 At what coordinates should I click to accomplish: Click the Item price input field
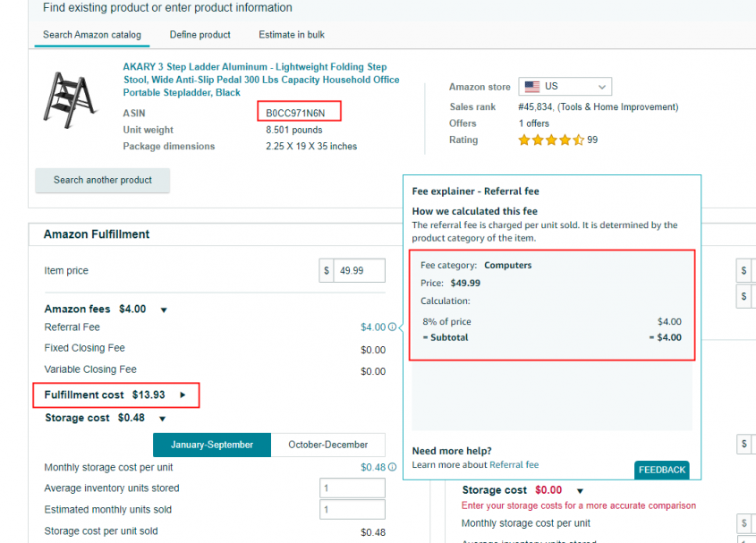coord(359,270)
